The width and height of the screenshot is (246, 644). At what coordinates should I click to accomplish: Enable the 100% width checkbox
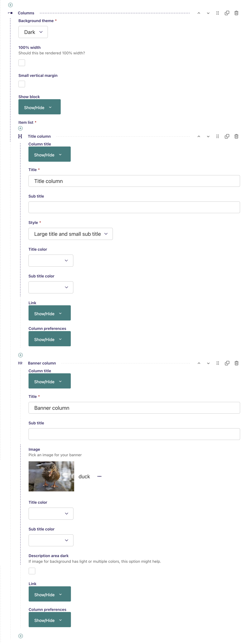22,63
